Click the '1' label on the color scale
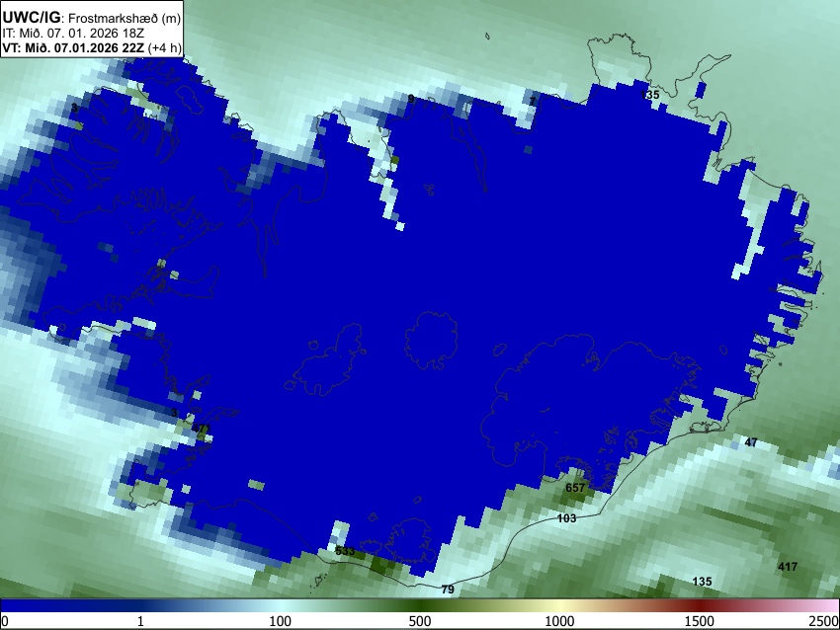The width and height of the screenshot is (840, 630). click(140, 621)
